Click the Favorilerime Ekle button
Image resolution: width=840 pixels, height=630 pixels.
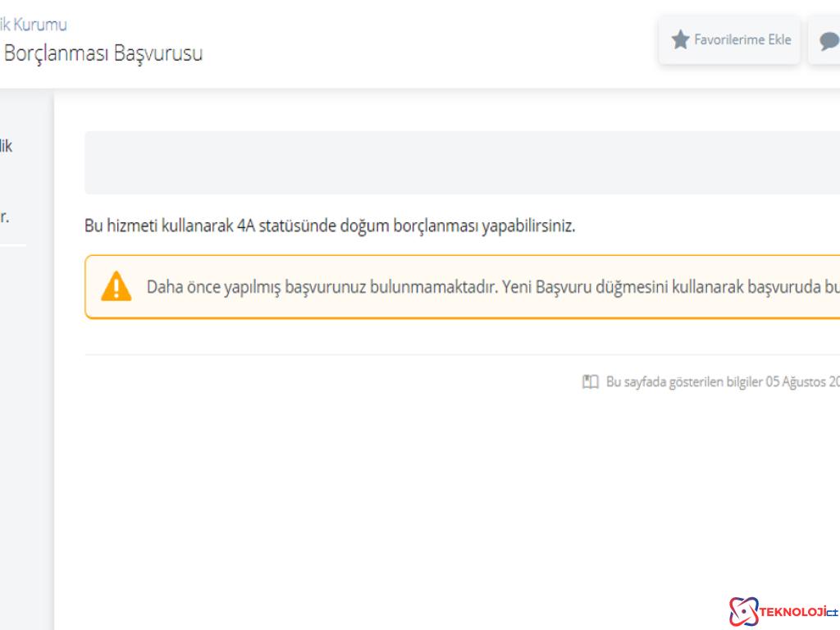(730, 39)
